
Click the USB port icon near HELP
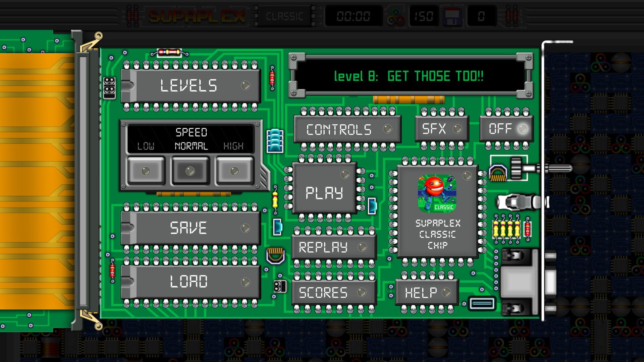tap(482, 304)
